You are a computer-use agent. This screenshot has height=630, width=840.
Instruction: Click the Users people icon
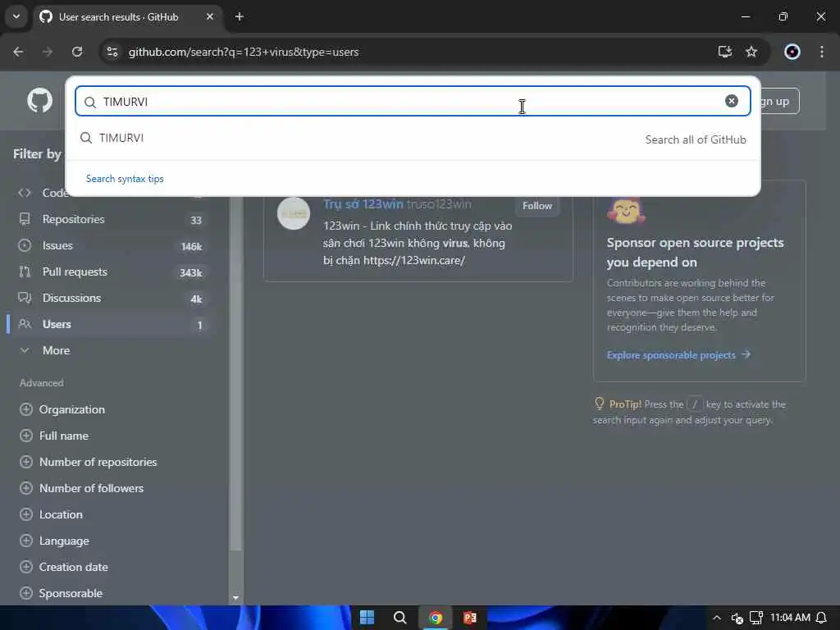point(25,324)
